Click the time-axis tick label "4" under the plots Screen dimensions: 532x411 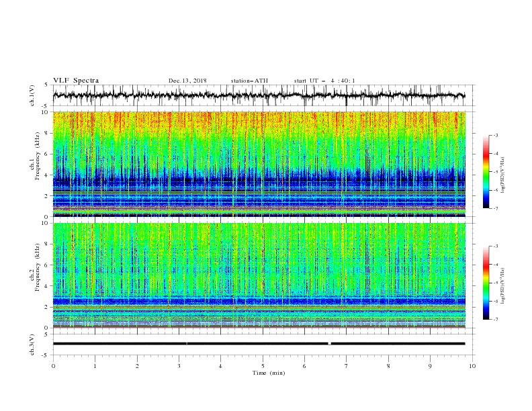(x=220, y=366)
